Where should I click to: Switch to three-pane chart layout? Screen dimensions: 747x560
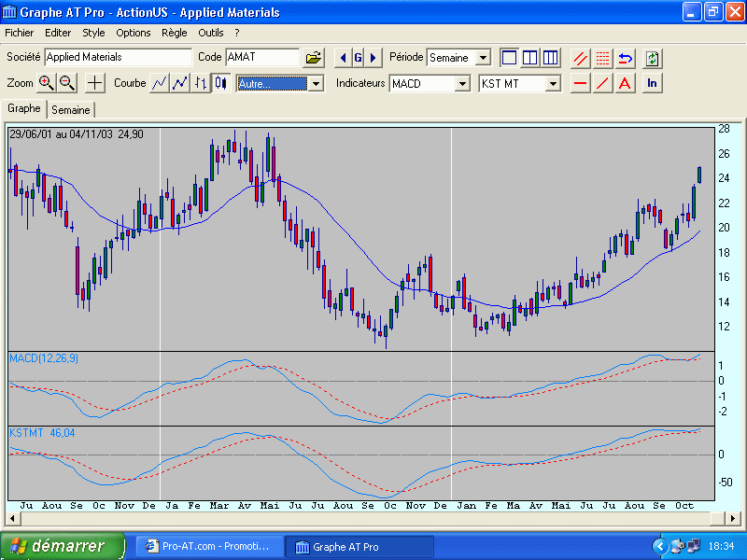(550, 58)
